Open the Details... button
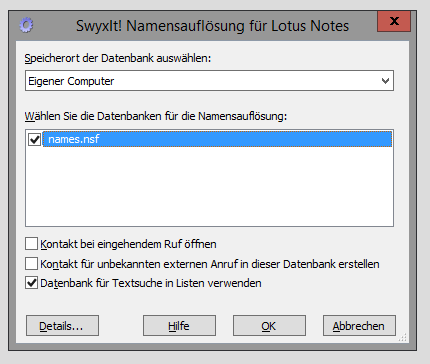Screen dimensions: 430x364 [62, 326]
